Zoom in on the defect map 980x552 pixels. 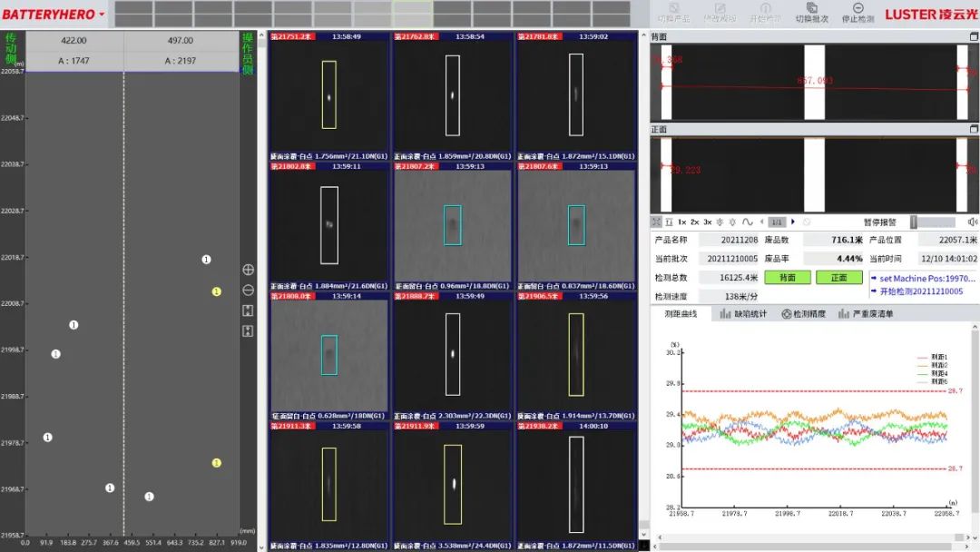pos(248,270)
